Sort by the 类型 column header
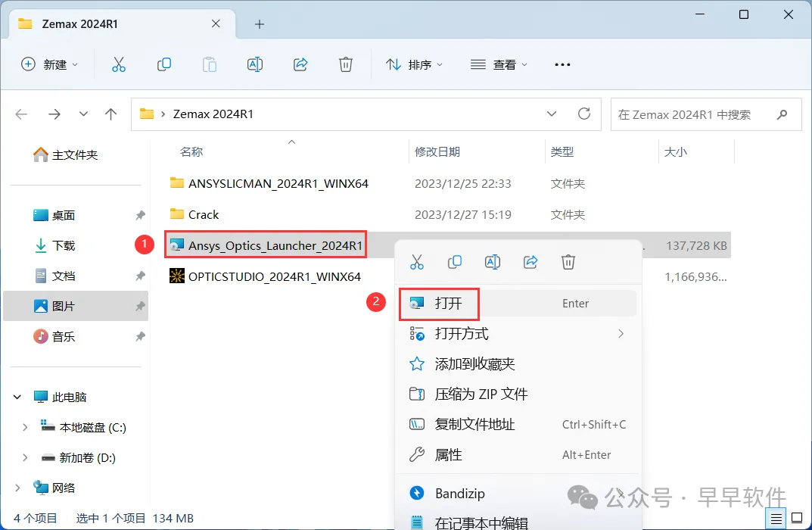812x530 pixels. (x=562, y=151)
